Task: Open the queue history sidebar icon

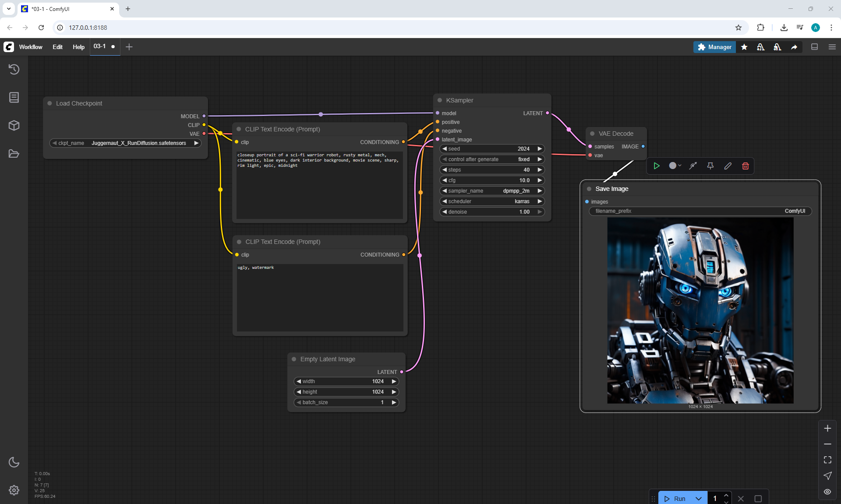Action: click(14, 69)
